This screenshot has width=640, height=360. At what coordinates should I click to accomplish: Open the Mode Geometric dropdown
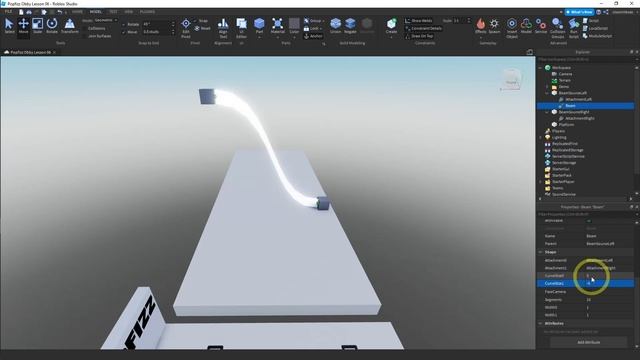coord(106,20)
